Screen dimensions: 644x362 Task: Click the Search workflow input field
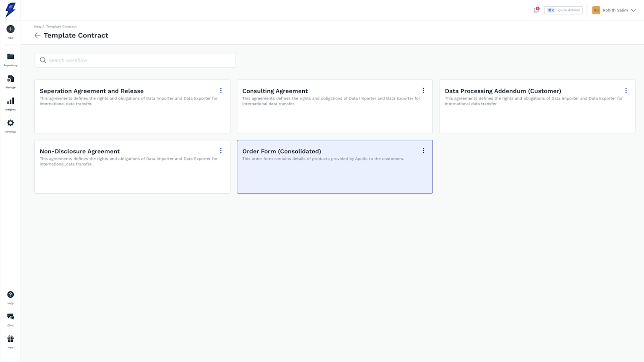click(135, 60)
